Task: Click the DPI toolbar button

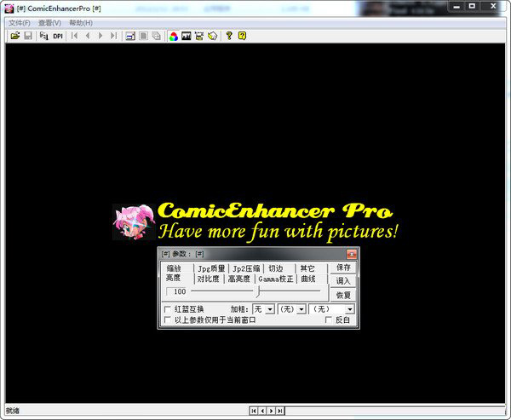Action: (x=58, y=36)
